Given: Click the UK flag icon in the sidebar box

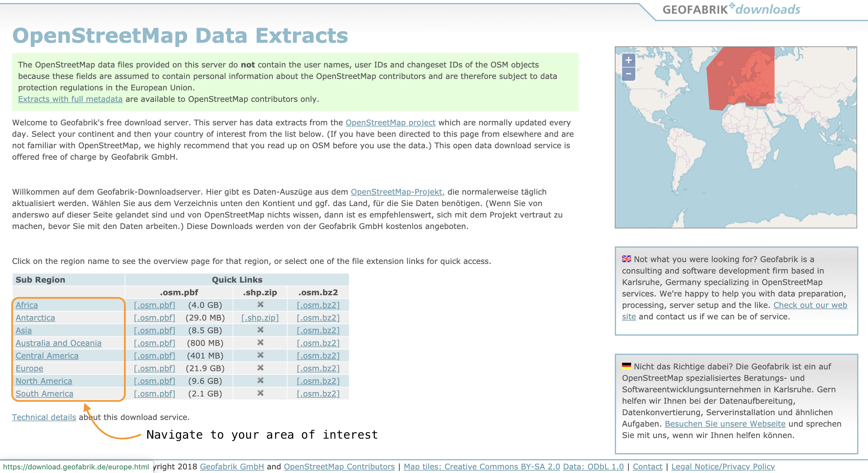Looking at the screenshot, I should 626,259.
